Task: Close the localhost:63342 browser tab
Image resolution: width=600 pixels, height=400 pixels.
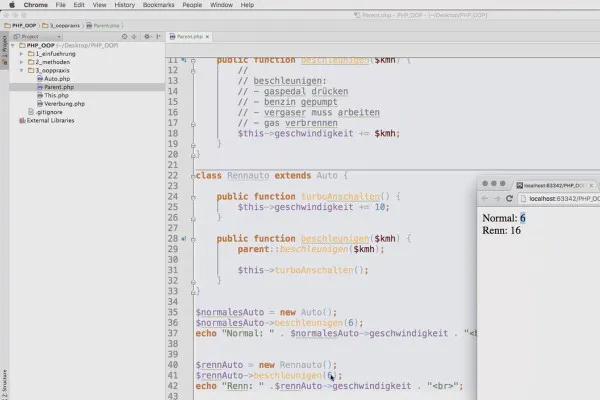Action: [591, 186]
